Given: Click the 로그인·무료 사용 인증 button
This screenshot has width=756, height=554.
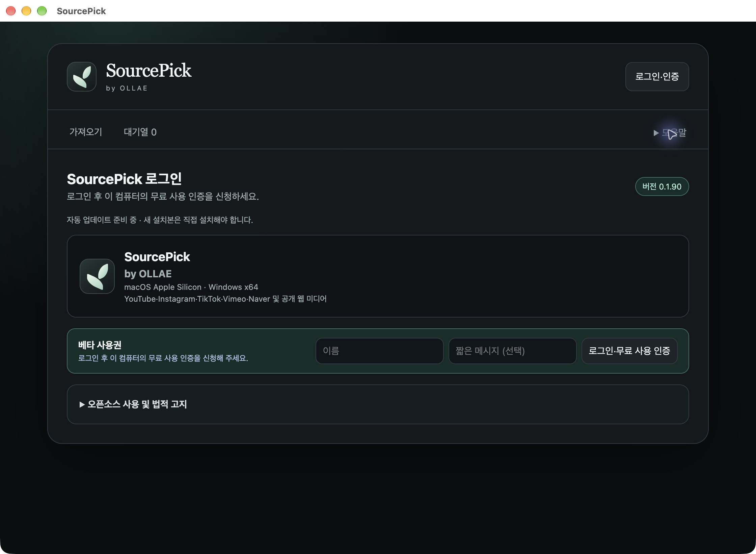Looking at the screenshot, I should [x=629, y=351].
